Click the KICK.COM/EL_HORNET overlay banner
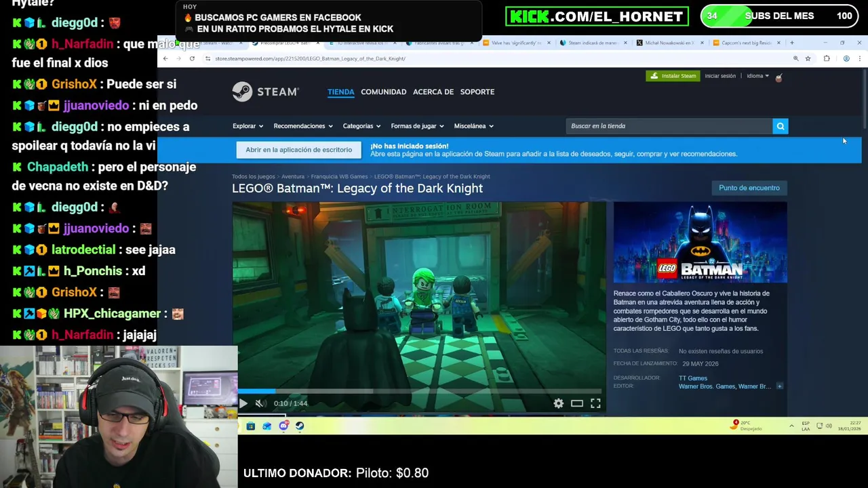The width and height of the screenshot is (868, 488). pos(597,16)
